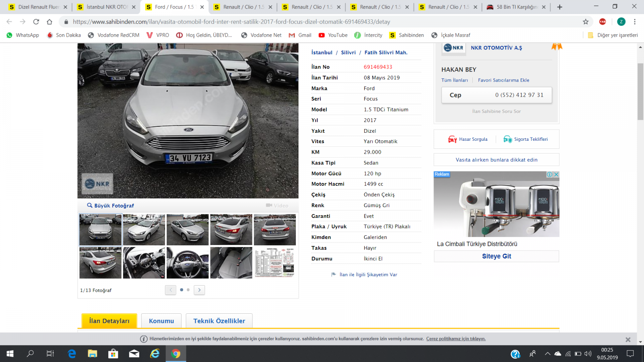Open the Teknik Özellikler tab

coord(219,321)
